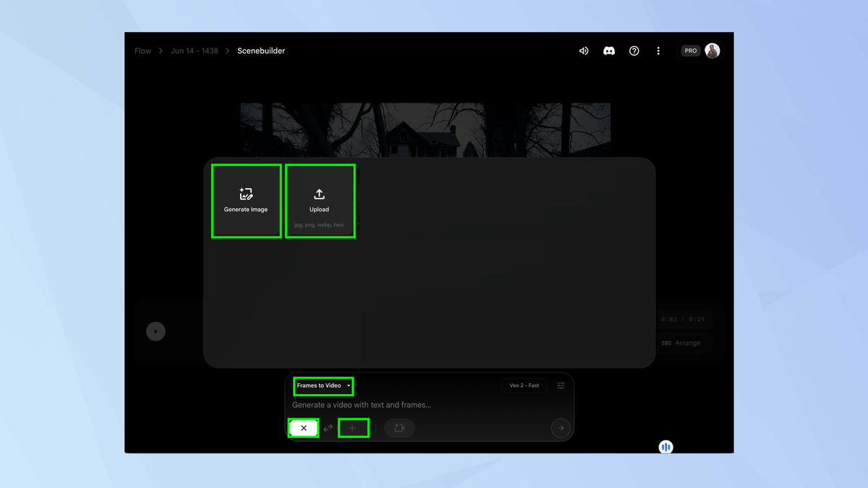Click the Upload image tile

click(320, 201)
